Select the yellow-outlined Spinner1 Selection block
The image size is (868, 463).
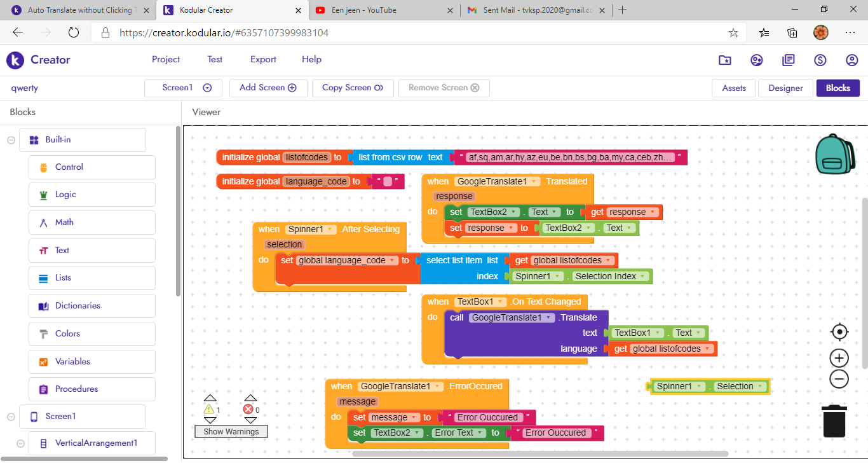point(710,386)
